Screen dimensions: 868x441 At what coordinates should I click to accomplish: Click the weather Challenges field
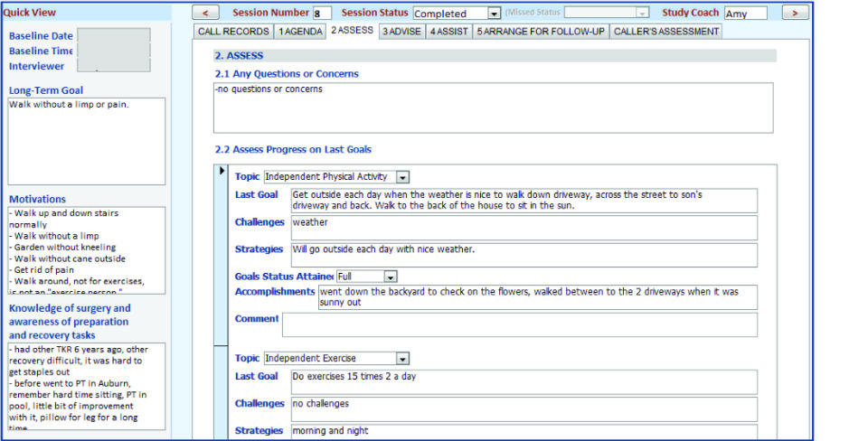click(x=524, y=227)
